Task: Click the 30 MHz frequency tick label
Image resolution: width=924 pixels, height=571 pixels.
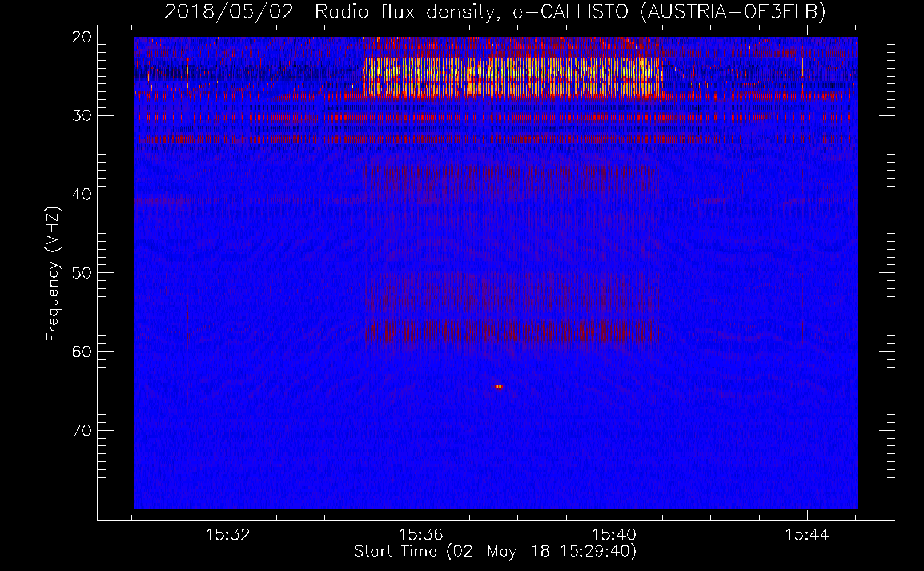Action: click(x=82, y=116)
